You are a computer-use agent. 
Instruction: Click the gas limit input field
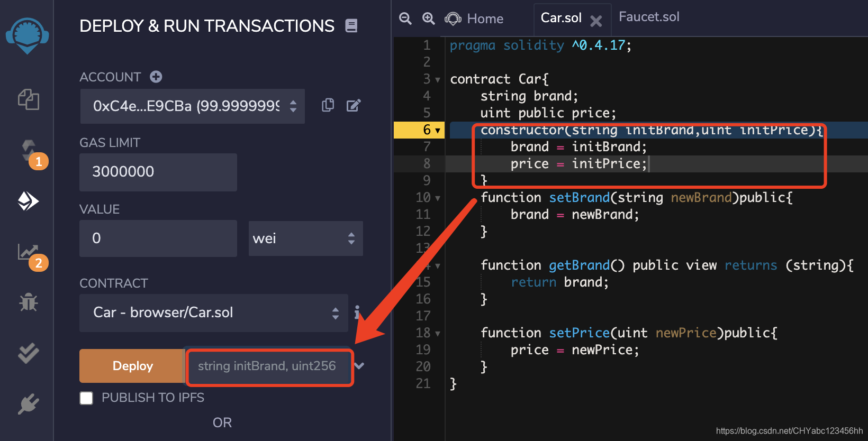click(158, 172)
